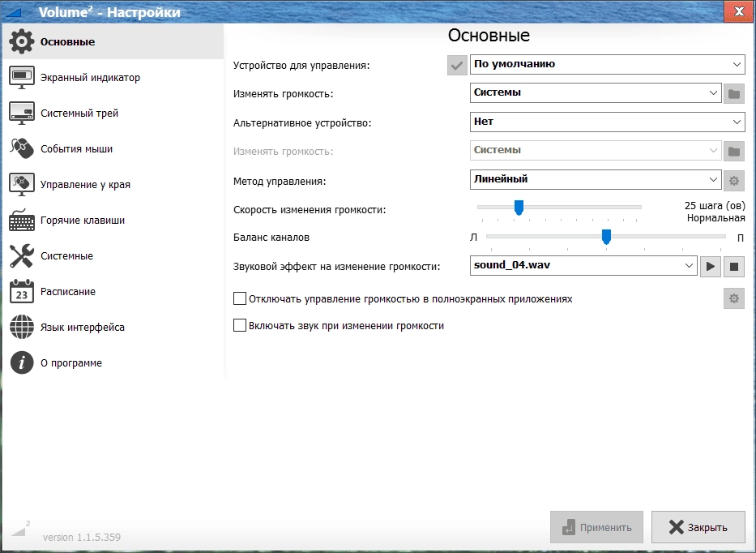Click the gear icon beside Основные

[22, 41]
